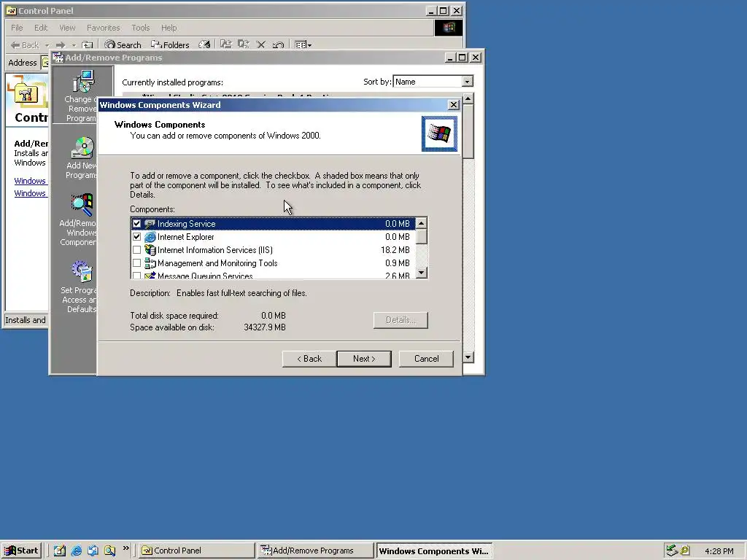This screenshot has height=560, width=747.
Task: Close the Windows Components Wizard dialog
Action: [x=454, y=105]
